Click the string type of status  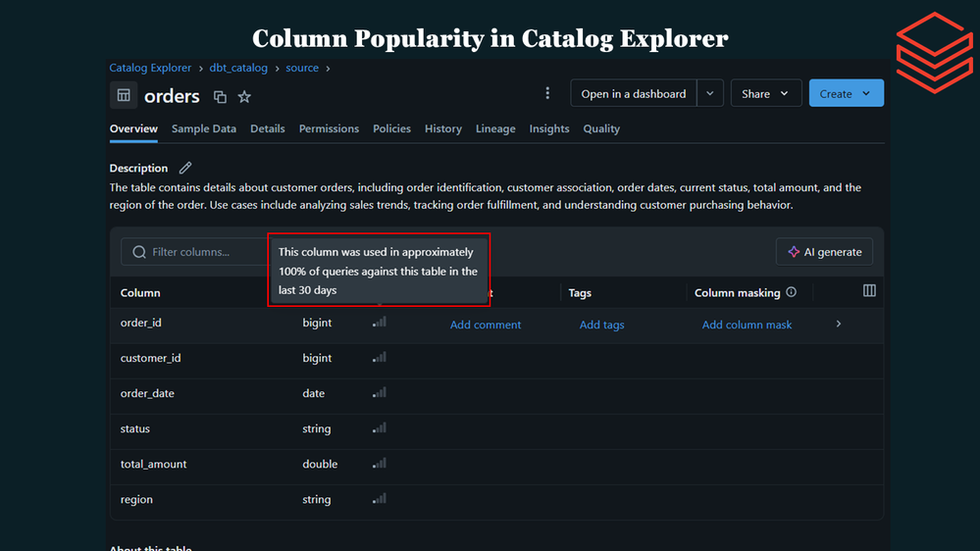317,428
